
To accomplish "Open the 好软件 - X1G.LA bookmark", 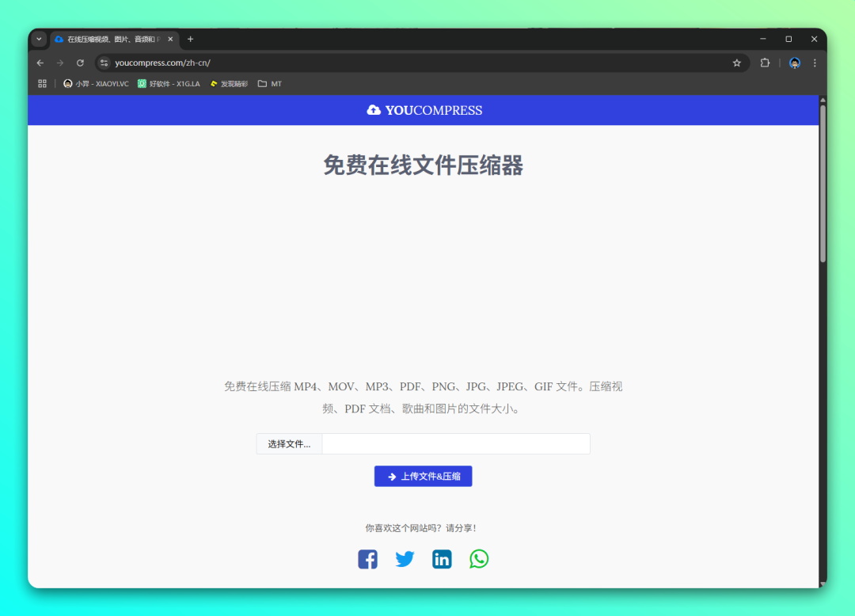I will (x=169, y=83).
